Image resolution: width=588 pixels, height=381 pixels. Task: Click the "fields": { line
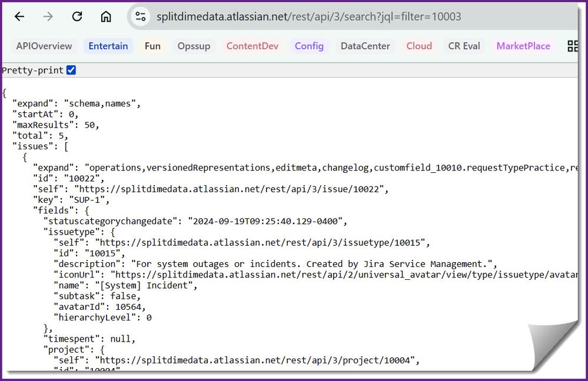[61, 210]
